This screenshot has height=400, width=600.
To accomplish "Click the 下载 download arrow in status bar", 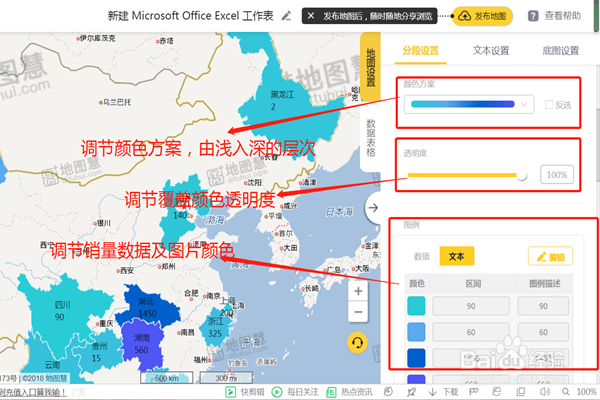I will pyautogui.click(x=432, y=392).
